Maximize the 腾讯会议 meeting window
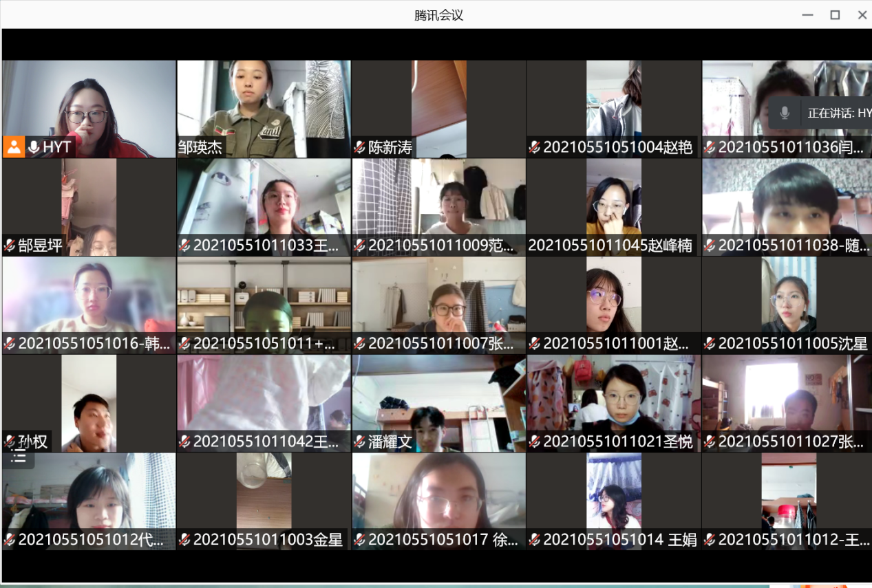Screen dimensions: 872x588 tap(835, 14)
